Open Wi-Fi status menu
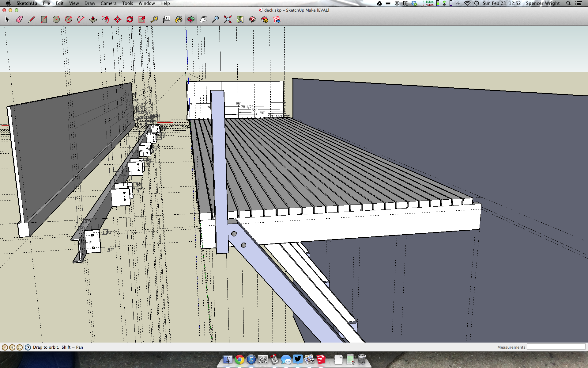588x368 pixels. (x=467, y=3)
